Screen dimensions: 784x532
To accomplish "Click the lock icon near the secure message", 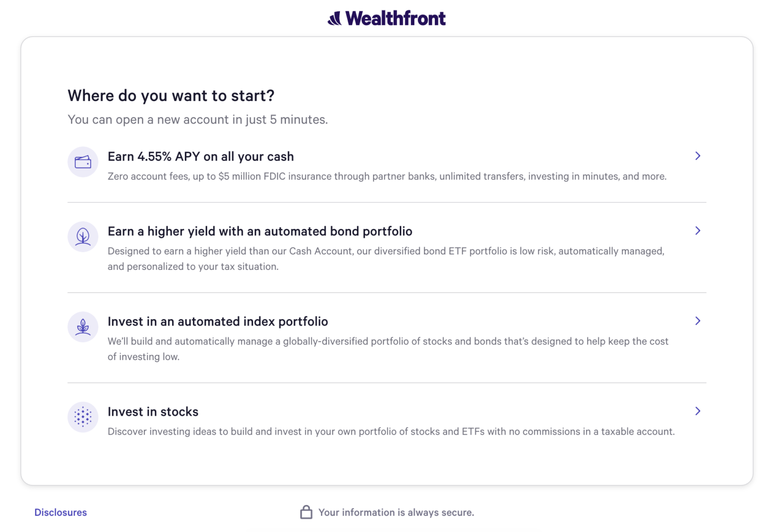I will [306, 512].
